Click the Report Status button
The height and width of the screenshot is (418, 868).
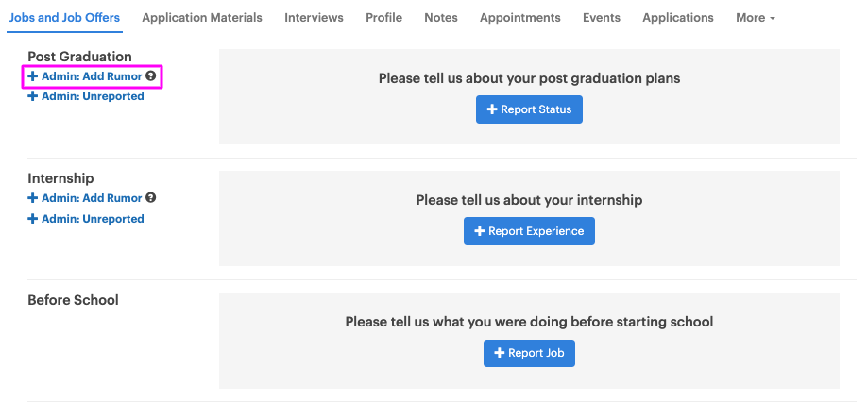pos(529,109)
